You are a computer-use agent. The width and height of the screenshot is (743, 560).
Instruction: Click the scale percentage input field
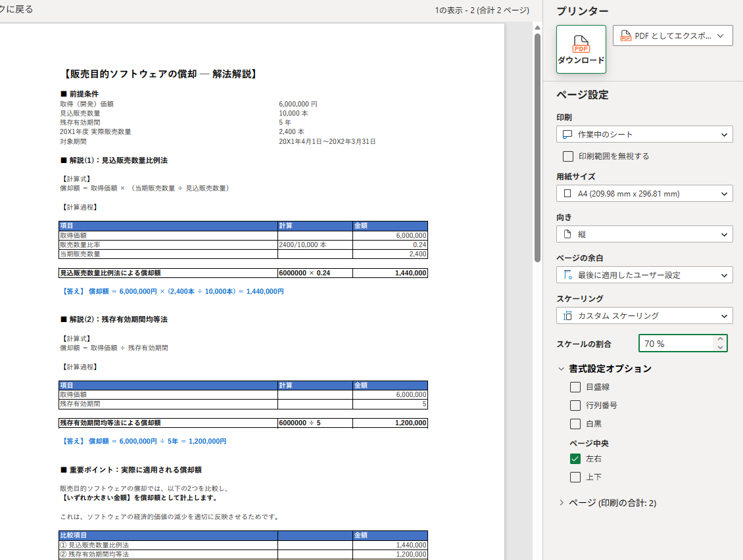tap(674, 344)
